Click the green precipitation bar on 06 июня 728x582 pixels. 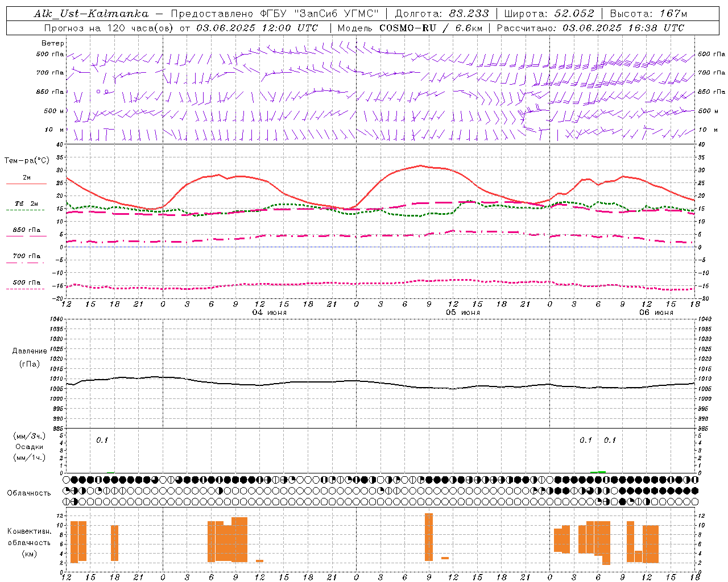(x=598, y=472)
